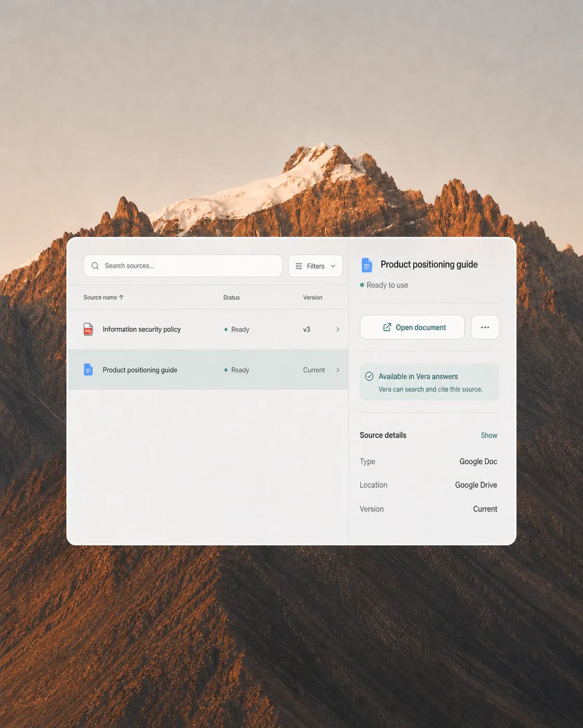This screenshot has height=728, width=583.
Task: Click the Filters sliders icon
Action: click(299, 266)
